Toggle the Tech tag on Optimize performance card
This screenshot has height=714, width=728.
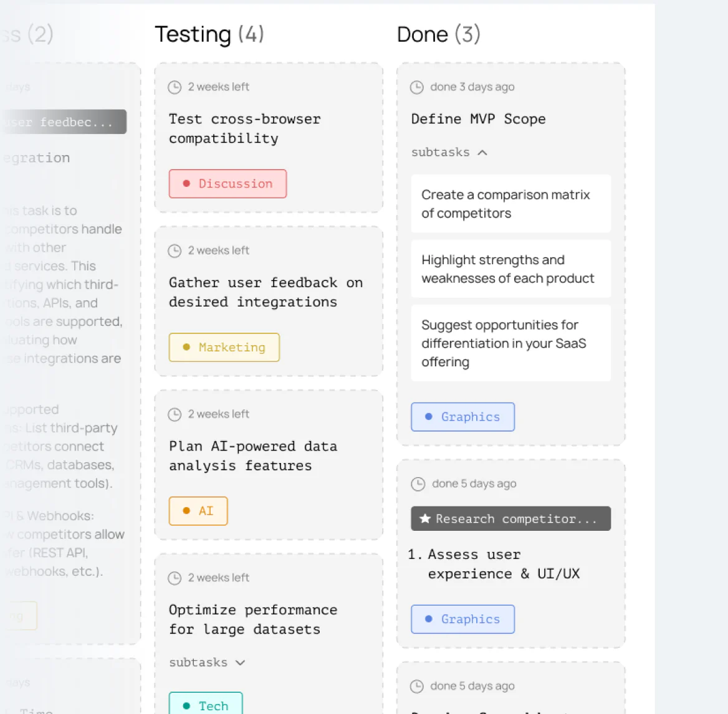[206, 705]
